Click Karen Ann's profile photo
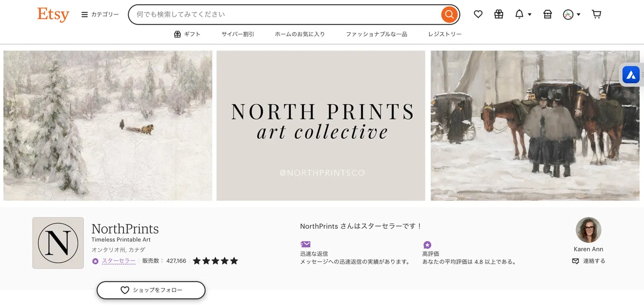Screen dimensions: 644x305 tap(588, 230)
